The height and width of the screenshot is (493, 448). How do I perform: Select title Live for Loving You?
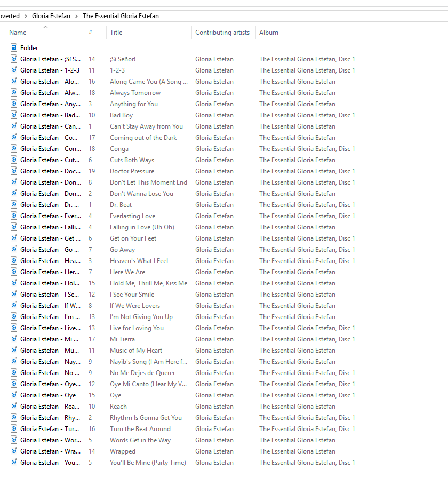tap(137, 328)
